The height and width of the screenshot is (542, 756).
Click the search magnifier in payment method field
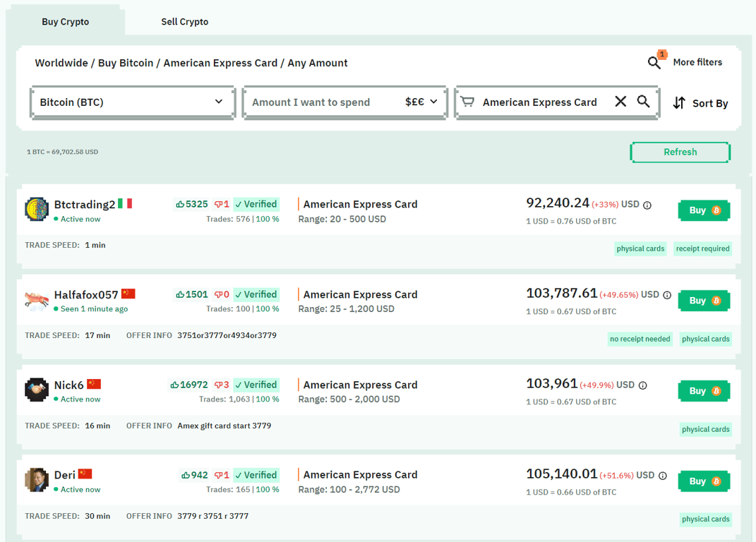pos(643,101)
